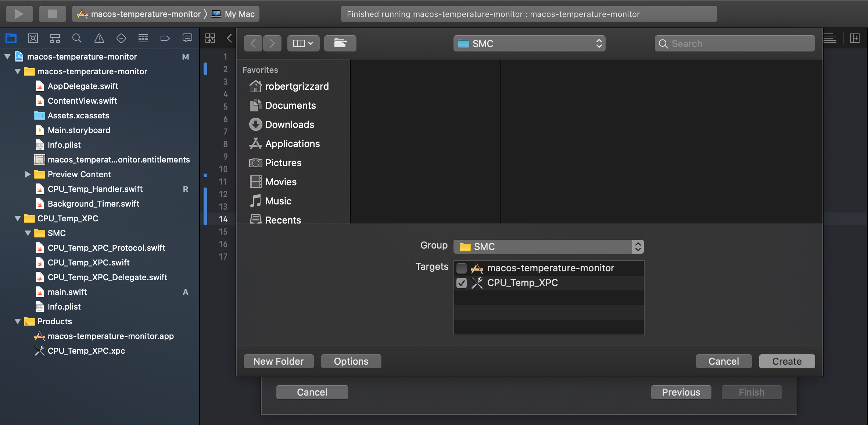Select Movies in Favorites sidebar
Viewport: 868px width, 425px height.
[x=273, y=182]
